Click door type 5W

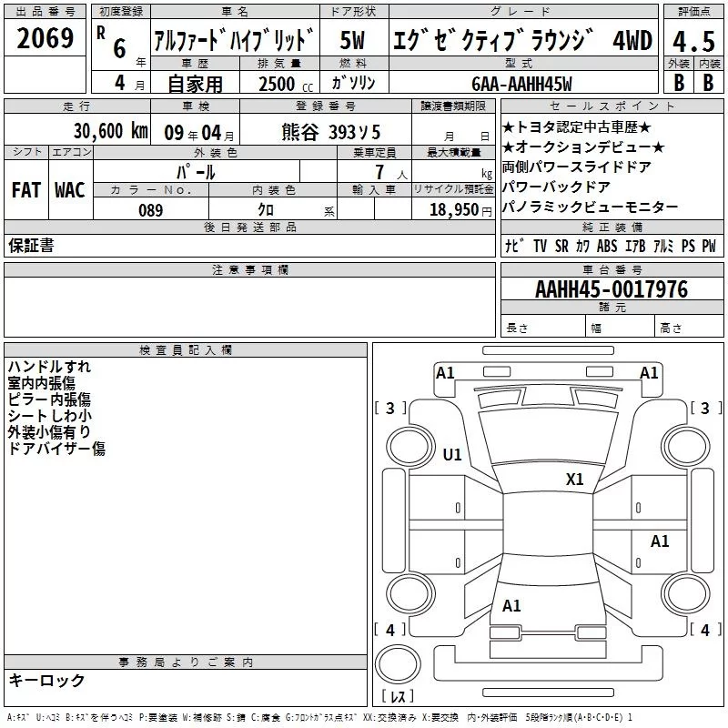tap(353, 40)
